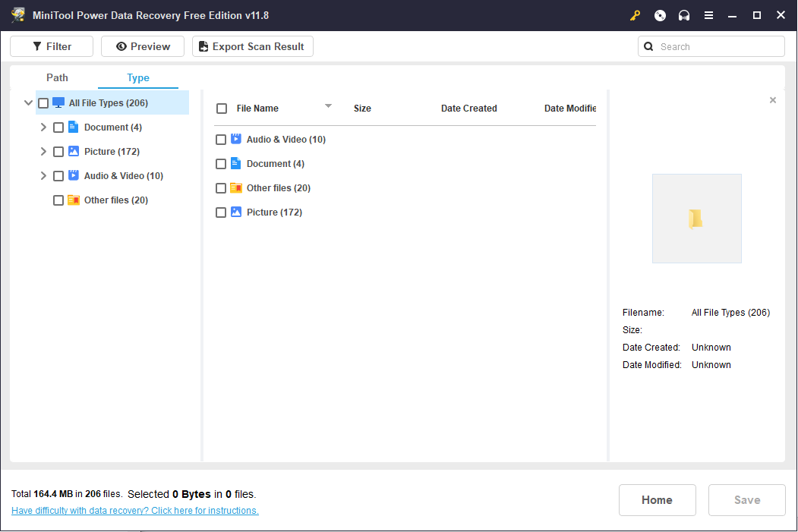Tick the Picture (172) checkbox in file list
Viewport: 798px width, 532px height.
221,212
